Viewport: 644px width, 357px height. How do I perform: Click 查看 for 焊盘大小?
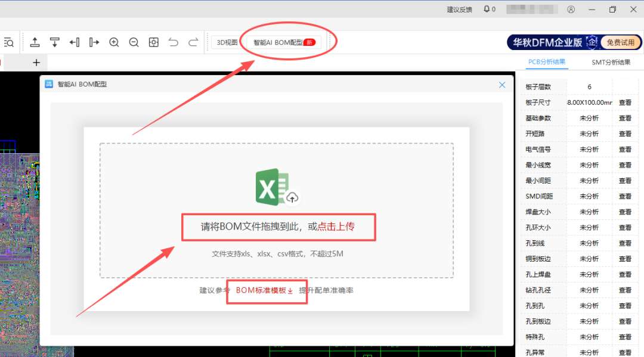pyautogui.click(x=625, y=212)
